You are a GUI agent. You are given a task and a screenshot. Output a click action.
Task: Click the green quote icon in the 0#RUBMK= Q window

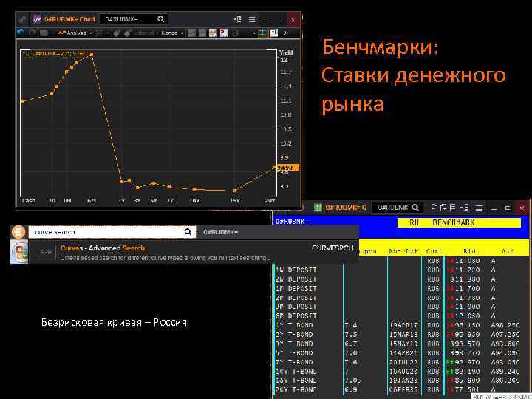pyautogui.click(x=318, y=208)
